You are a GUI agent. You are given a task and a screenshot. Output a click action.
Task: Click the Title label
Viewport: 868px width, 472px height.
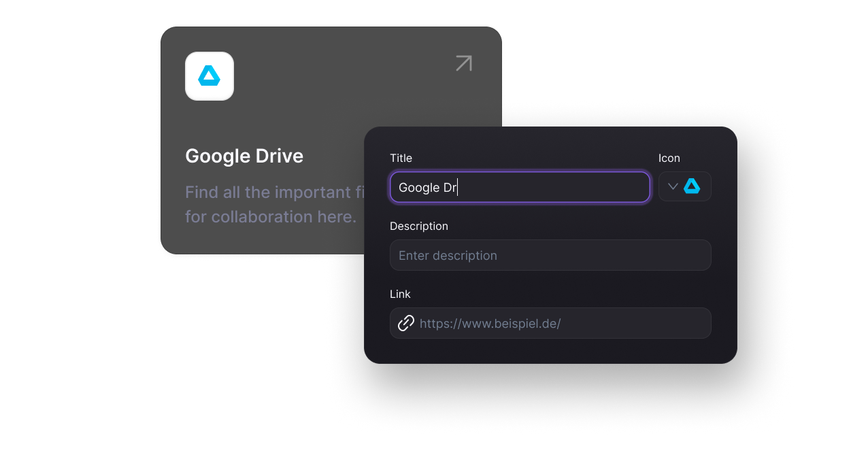pos(401,158)
